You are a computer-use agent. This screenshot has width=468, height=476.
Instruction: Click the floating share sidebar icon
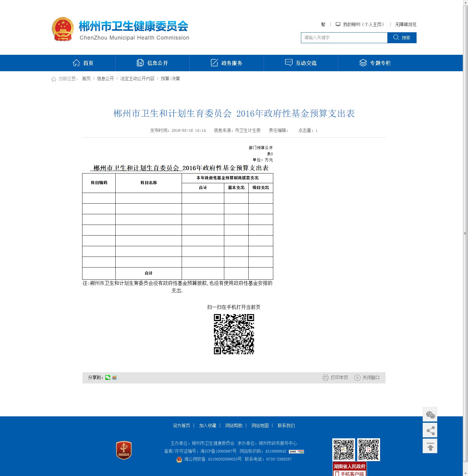[430, 430]
